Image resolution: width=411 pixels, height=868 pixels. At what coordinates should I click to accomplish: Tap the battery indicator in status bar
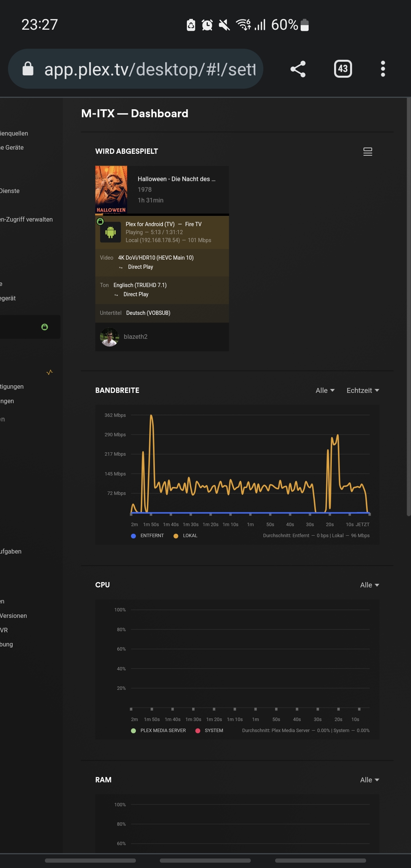pos(304,25)
